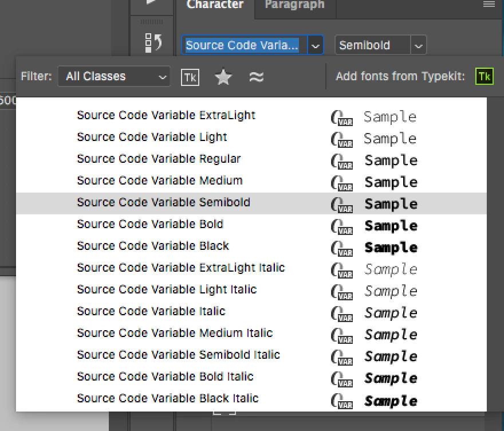
Task: Click variable font icon on Light Italic row
Action: pos(342,292)
